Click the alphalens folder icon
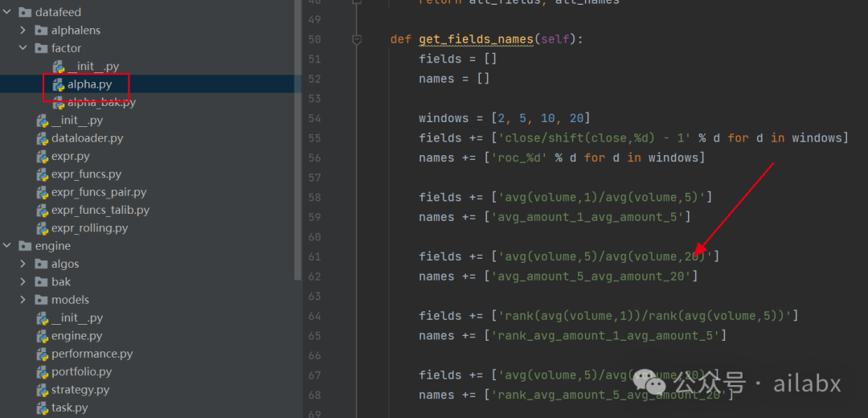 (41, 30)
